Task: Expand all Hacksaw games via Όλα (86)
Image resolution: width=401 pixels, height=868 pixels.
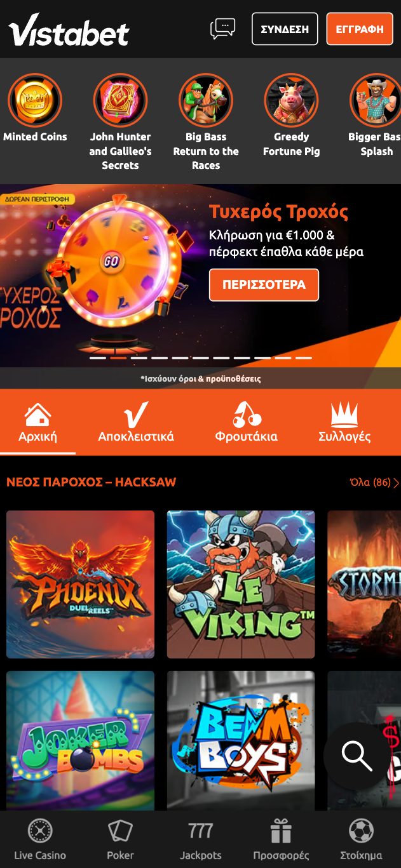Action: click(374, 483)
